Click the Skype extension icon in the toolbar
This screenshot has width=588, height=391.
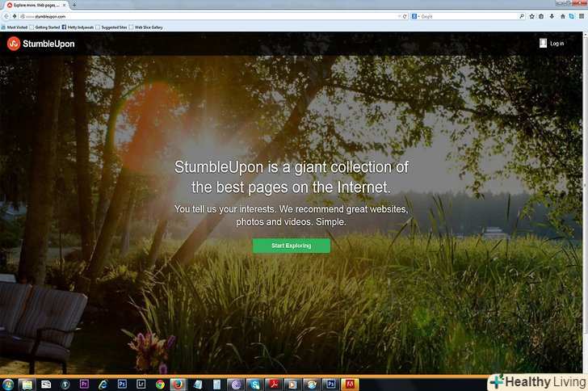pyautogui.click(x=572, y=16)
